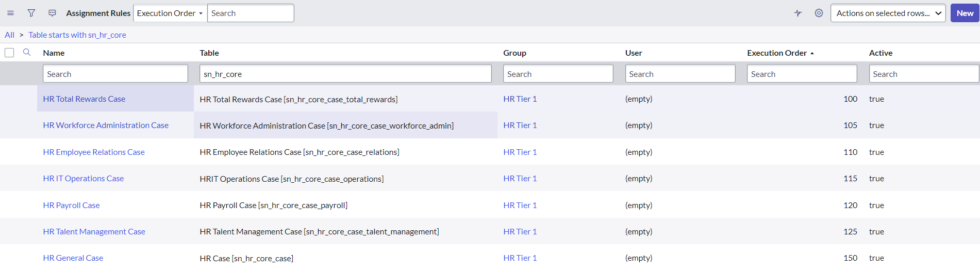
Task: Sort by the Group column header
Action: point(514,53)
